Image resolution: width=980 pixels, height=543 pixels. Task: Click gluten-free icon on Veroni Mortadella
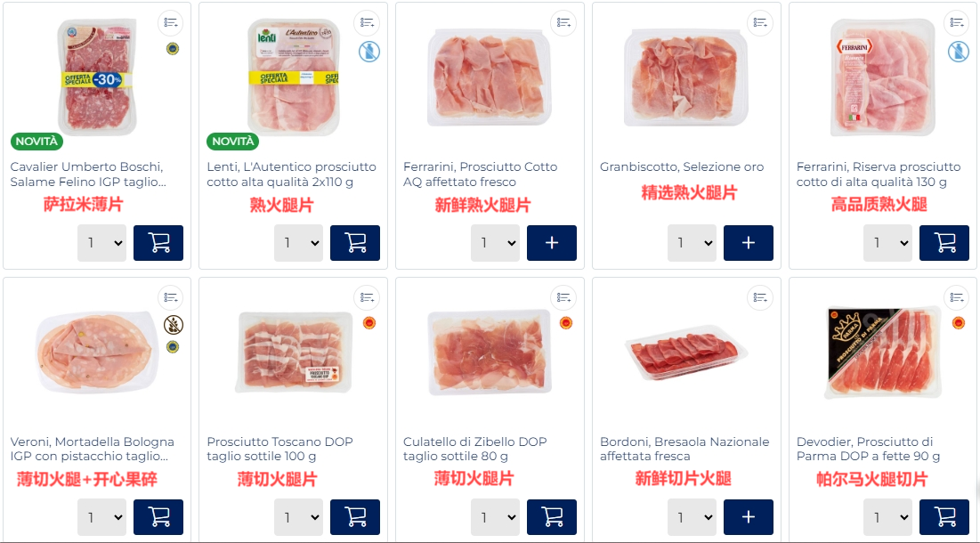[x=174, y=325]
